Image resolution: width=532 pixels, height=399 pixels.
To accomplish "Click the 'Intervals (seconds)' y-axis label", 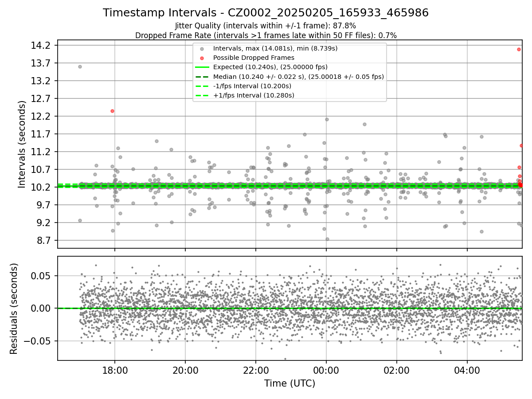I will 22,144.
